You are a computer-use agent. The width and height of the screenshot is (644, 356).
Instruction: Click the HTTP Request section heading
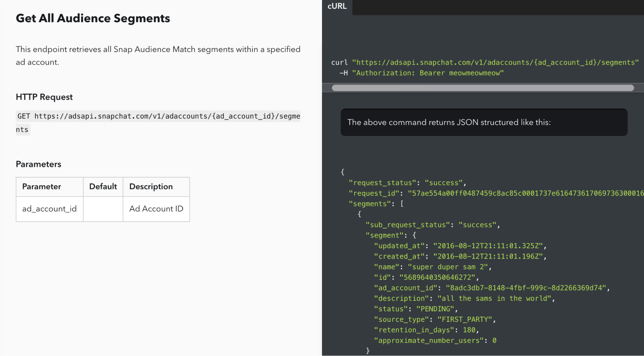[x=44, y=97]
